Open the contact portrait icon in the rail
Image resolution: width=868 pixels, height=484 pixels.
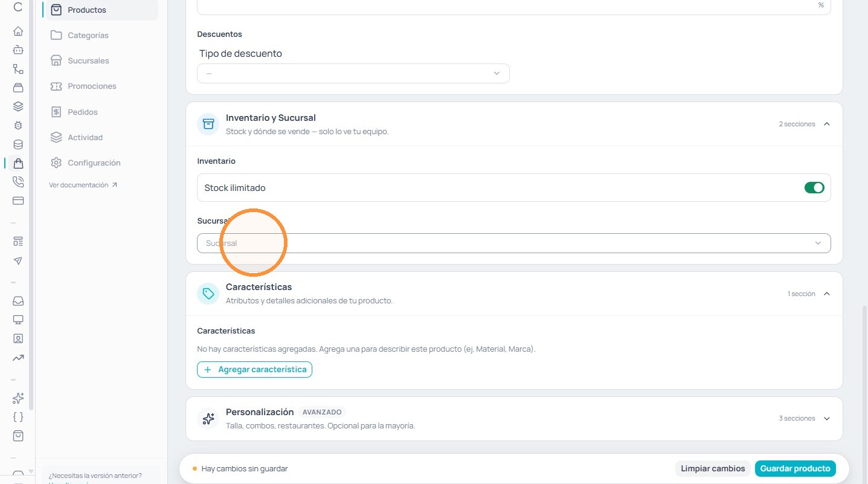(x=18, y=338)
